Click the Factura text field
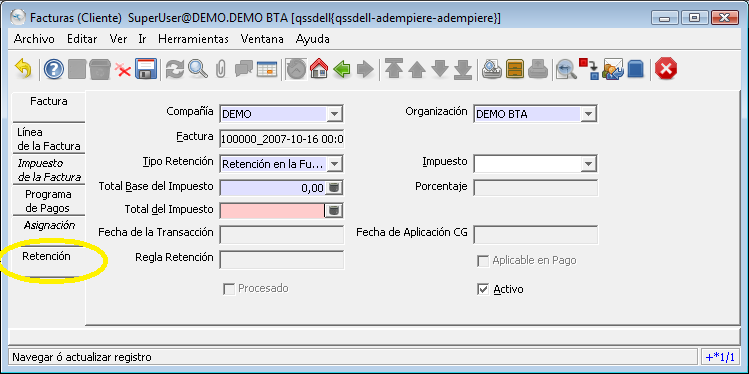Image resolution: width=749 pixels, height=374 pixels. point(282,139)
